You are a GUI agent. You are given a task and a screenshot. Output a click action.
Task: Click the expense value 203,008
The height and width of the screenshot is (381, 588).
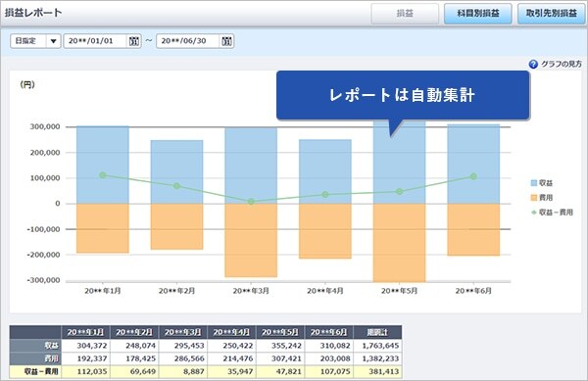[x=335, y=358]
